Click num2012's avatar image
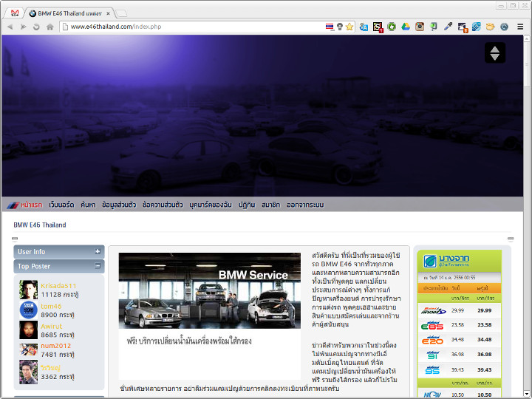Viewport: 532px width, 399px height. point(29,349)
